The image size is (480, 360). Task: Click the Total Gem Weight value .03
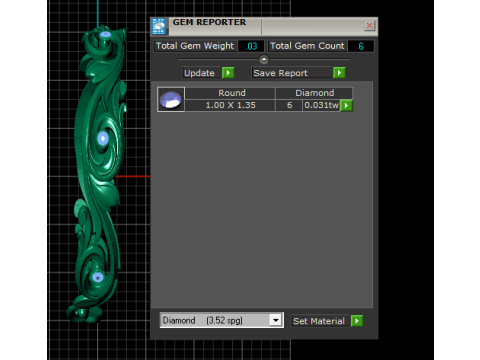251,46
